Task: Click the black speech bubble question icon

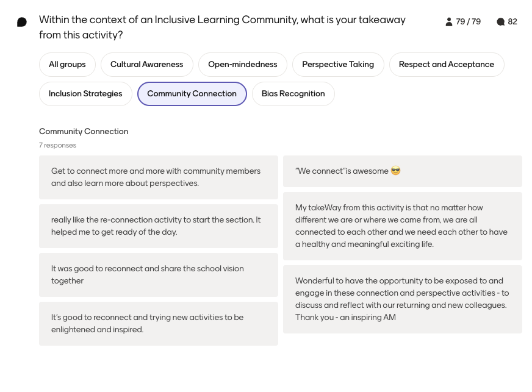Action: pos(22,22)
